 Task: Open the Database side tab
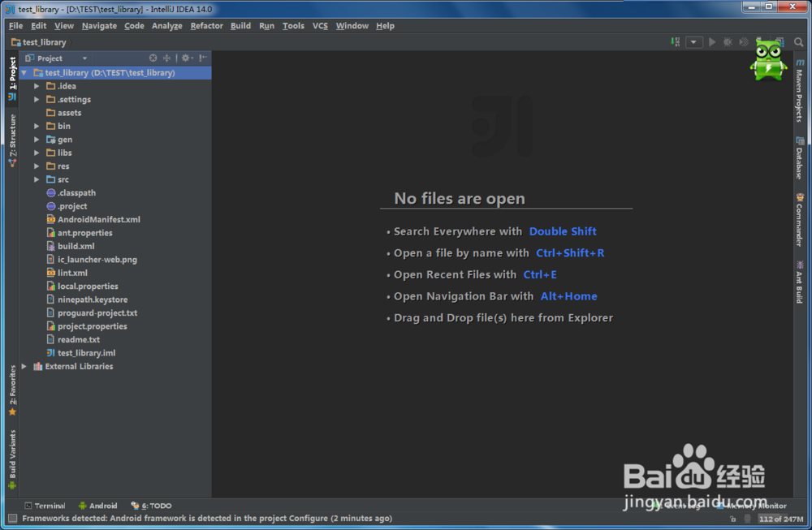tap(800, 157)
